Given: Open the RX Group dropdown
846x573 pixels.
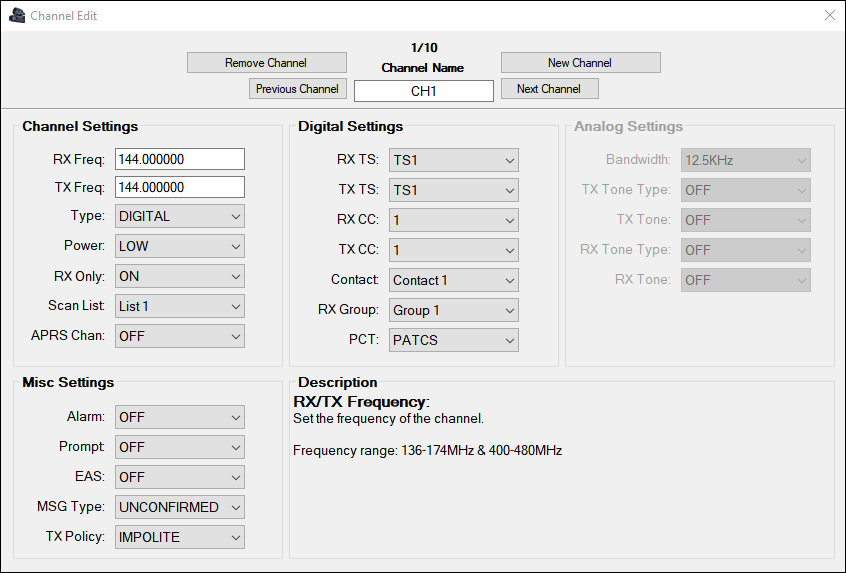Looking at the screenshot, I should pos(454,310).
